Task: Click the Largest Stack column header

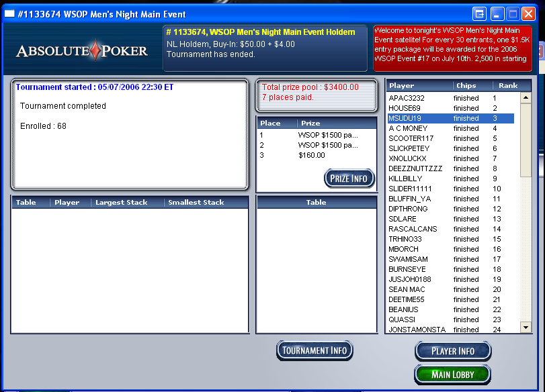Action: (127, 203)
